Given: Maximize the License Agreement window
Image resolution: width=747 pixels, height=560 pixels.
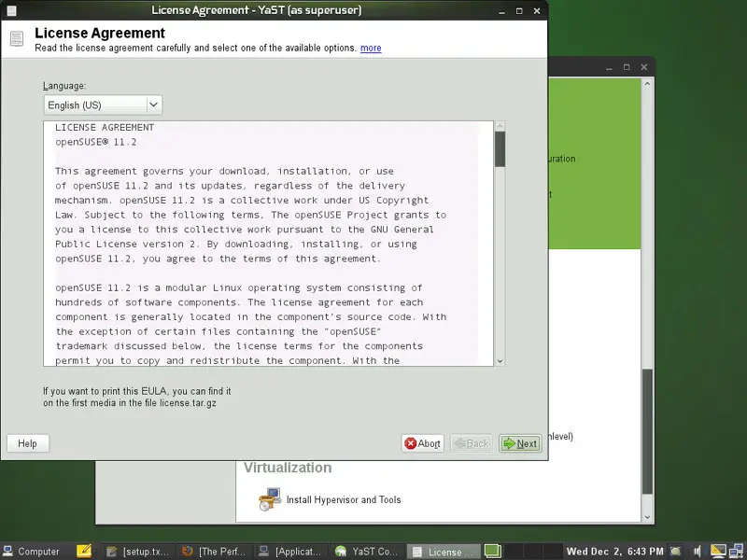Looking at the screenshot, I should pyautogui.click(x=519, y=11).
